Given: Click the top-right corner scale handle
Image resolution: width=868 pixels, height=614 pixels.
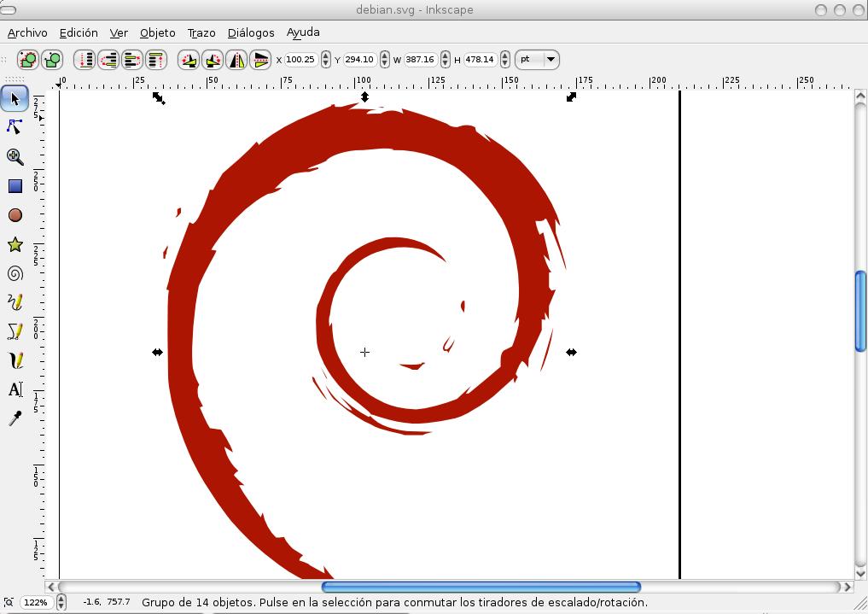Looking at the screenshot, I should (x=571, y=96).
